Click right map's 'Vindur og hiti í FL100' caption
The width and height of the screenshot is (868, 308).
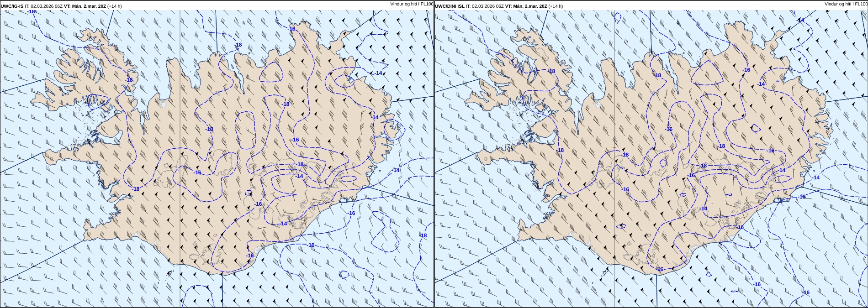click(x=846, y=4)
